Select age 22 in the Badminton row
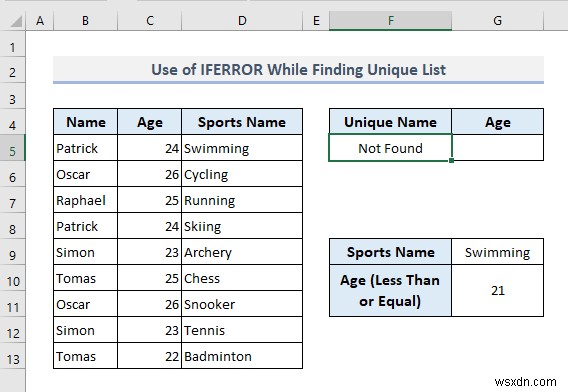 [150, 356]
